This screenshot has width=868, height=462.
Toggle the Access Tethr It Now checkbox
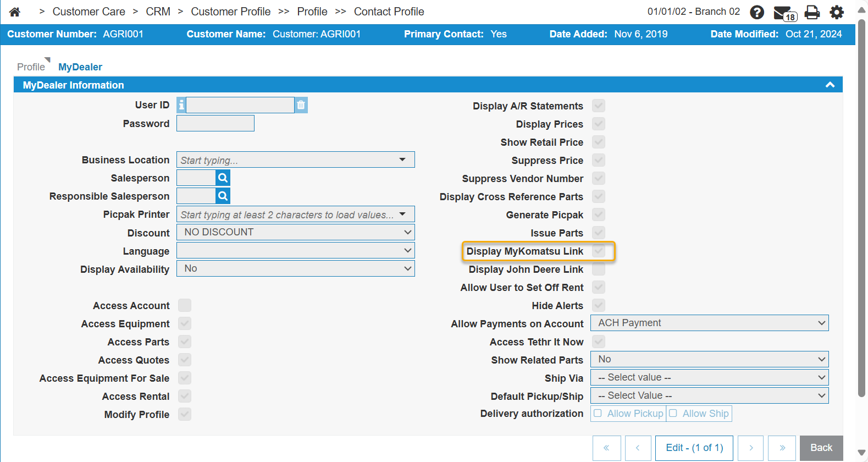(599, 342)
